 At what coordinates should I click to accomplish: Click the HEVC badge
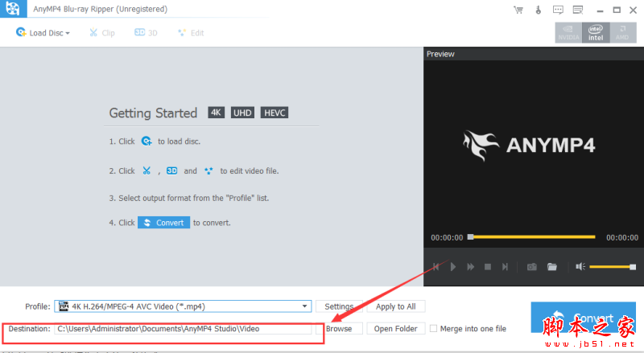tap(275, 113)
